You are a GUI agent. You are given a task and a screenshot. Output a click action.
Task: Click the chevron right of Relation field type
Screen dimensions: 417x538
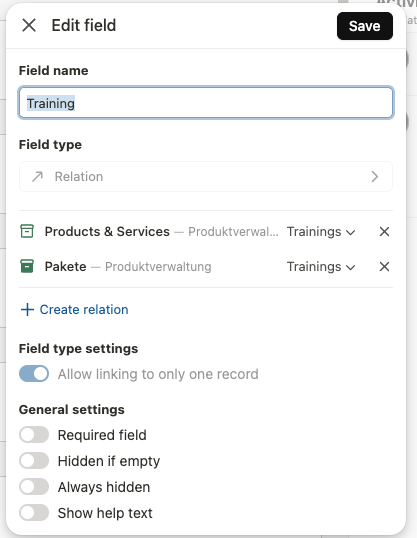tap(374, 177)
